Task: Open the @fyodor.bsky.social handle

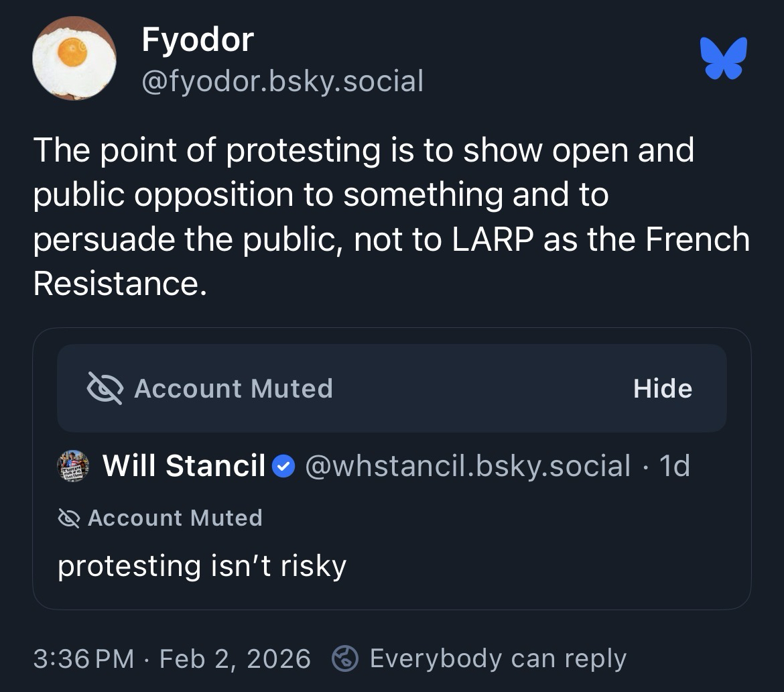Action: click(x=282, y=82)
